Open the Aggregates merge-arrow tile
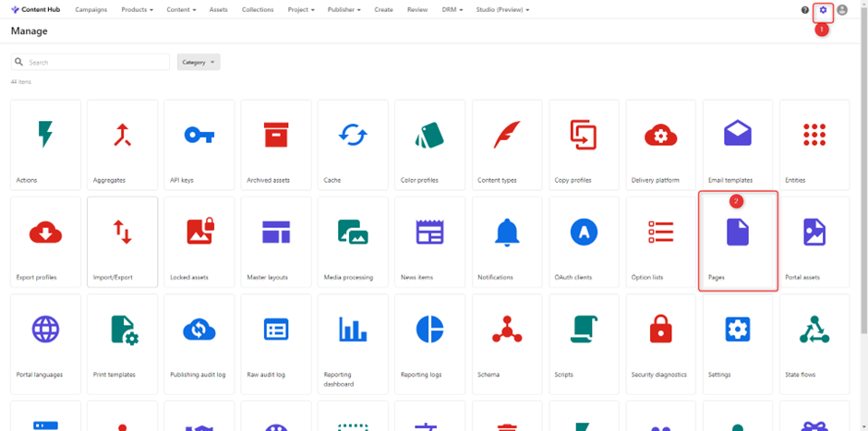 (122, 145)
